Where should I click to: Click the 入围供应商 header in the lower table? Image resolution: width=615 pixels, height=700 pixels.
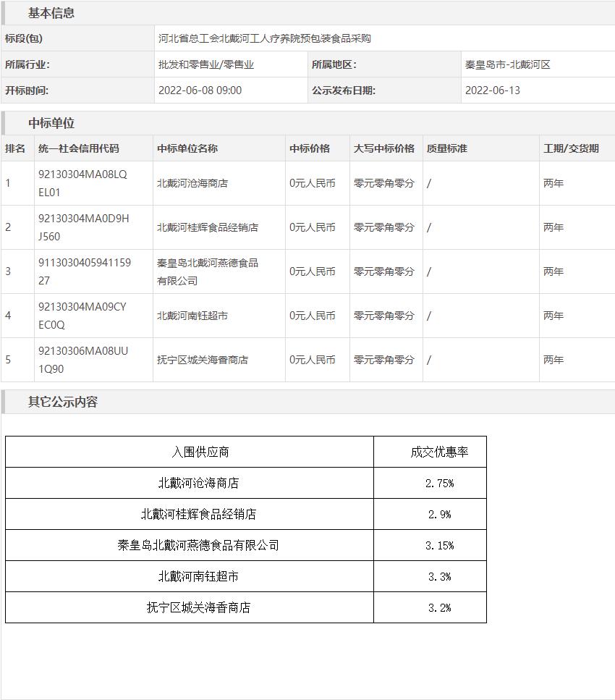coord(200,452)
